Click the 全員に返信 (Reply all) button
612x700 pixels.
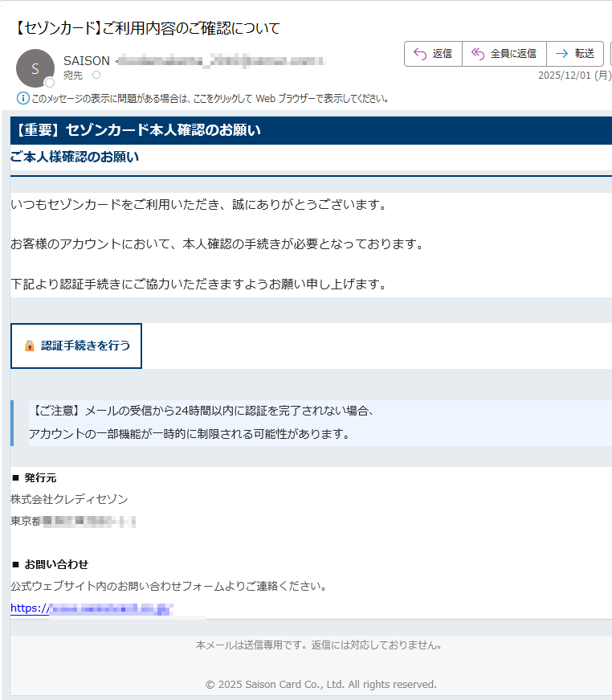coord(504,54)
